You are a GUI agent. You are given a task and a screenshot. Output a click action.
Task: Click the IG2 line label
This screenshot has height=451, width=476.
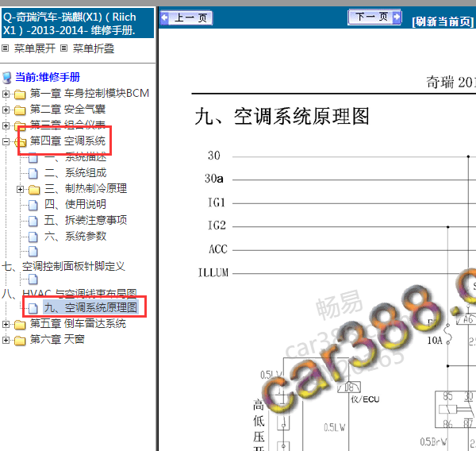[217, 225]
